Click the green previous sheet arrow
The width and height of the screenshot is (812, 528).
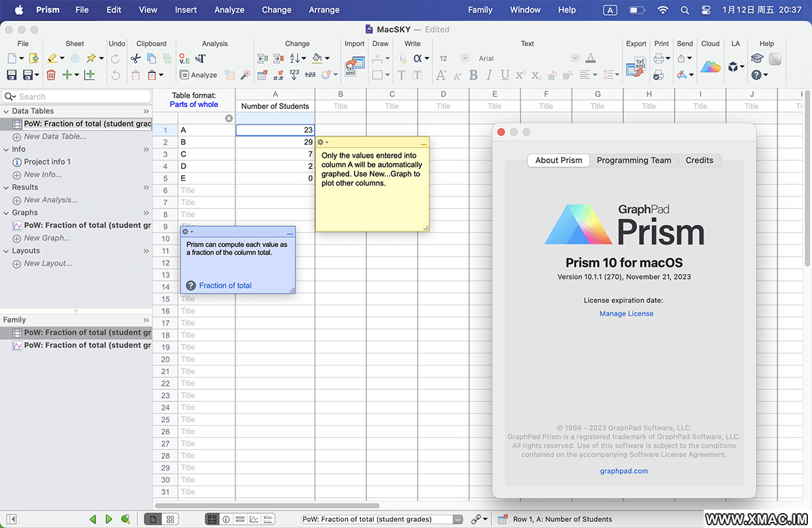click(93, 519)
